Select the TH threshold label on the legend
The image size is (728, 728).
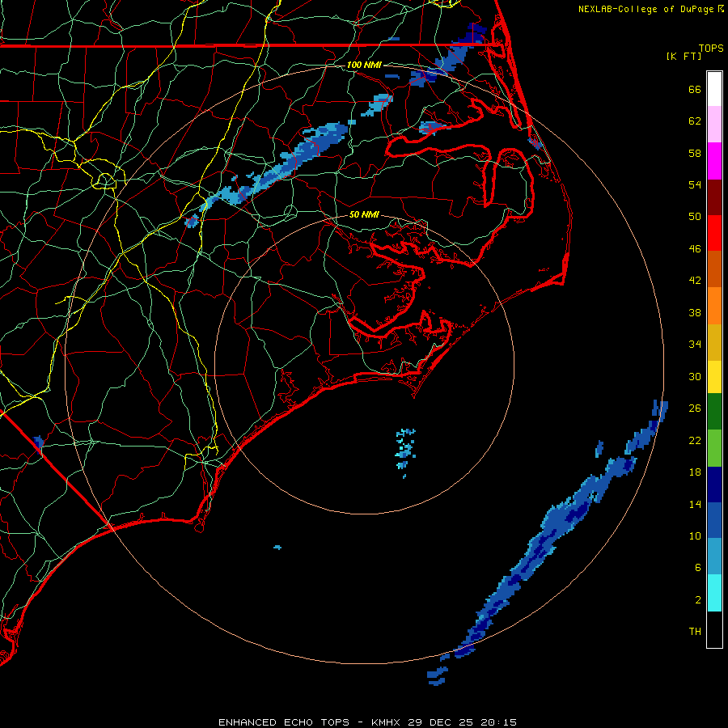pos(695,632)
